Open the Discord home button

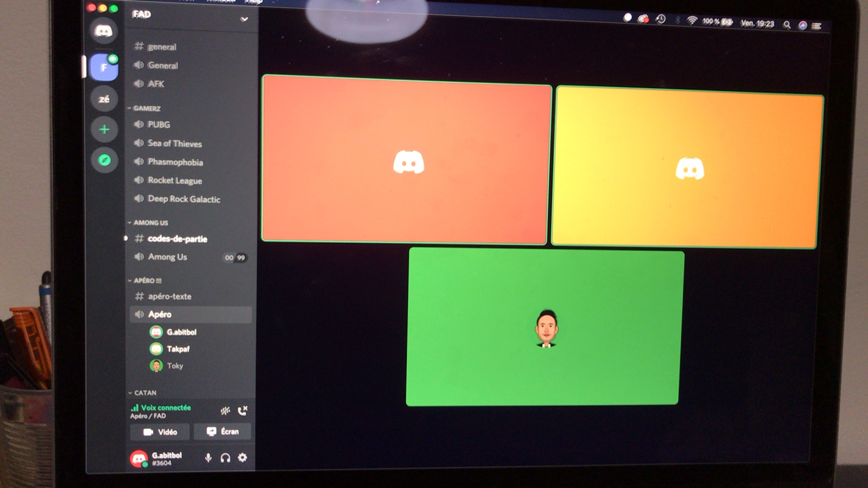pyautogui.click(x=103, y=31)
